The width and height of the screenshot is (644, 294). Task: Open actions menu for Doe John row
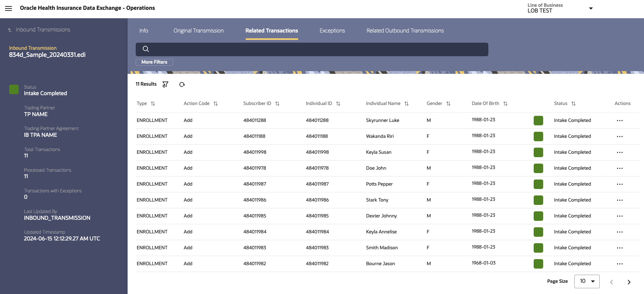click(620, 168)
